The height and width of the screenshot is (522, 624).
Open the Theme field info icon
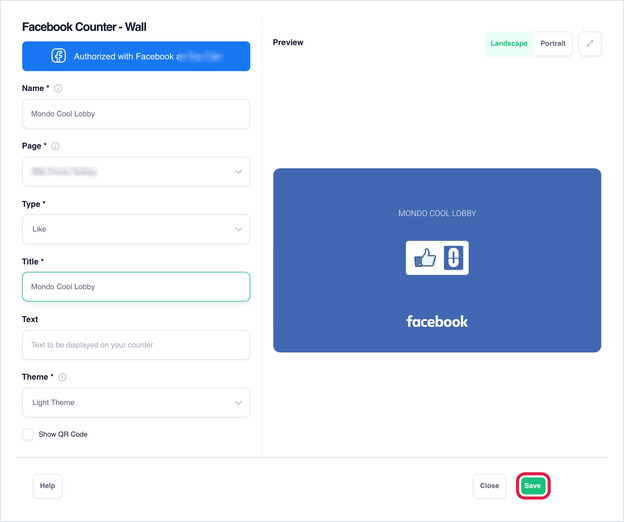point(62,377)
